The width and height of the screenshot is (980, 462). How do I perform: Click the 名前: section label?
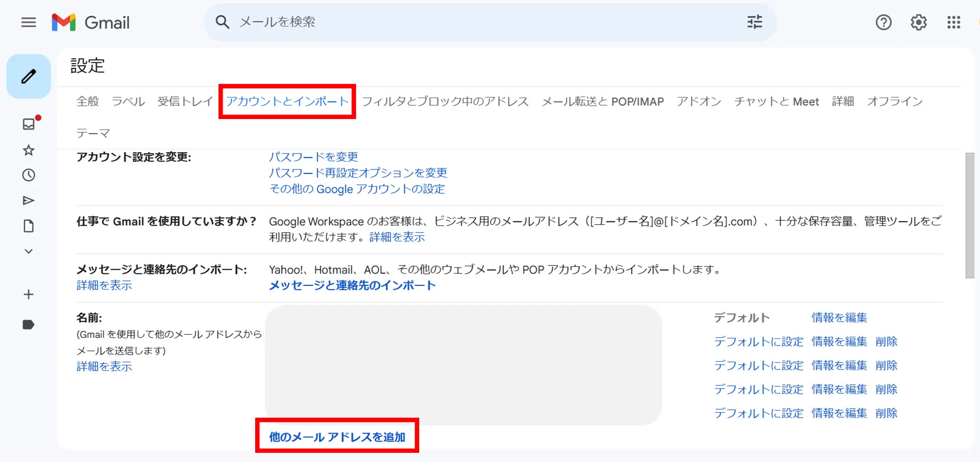(x=89, y=317)
